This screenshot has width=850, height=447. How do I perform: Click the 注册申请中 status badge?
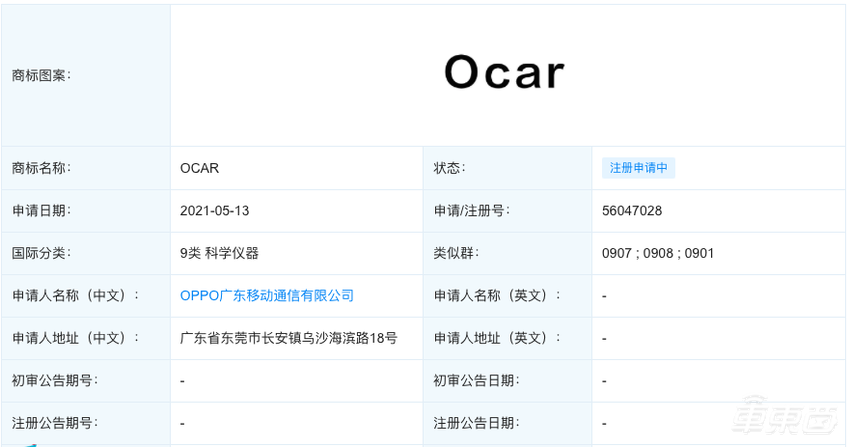pyautogui.click(x=638, y=168)
